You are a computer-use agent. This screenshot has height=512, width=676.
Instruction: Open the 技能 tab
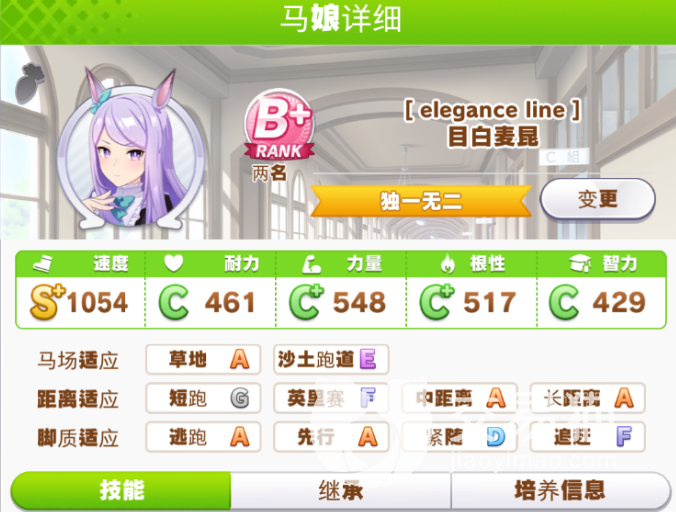point(121,491)
